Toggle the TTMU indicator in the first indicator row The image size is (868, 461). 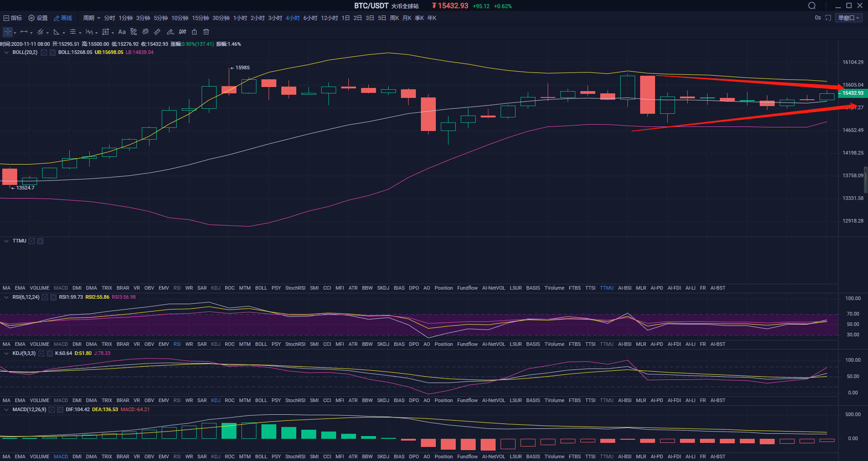point(607,288)
